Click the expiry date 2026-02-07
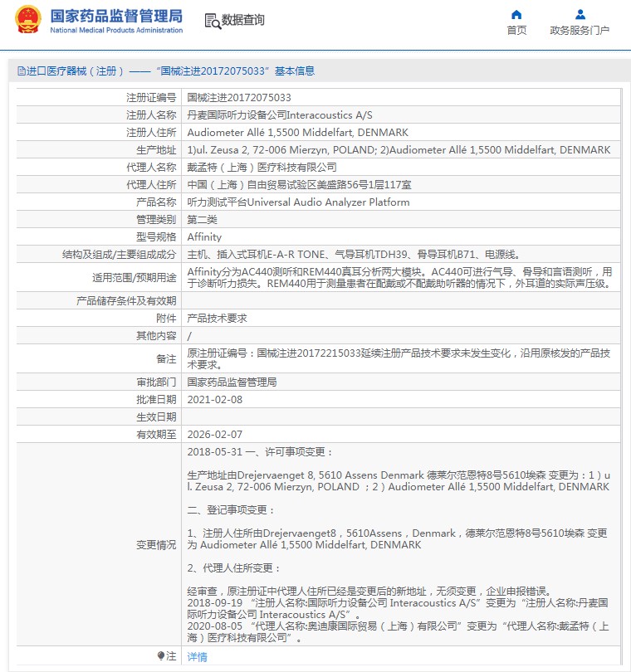 [x=214, y=434]
